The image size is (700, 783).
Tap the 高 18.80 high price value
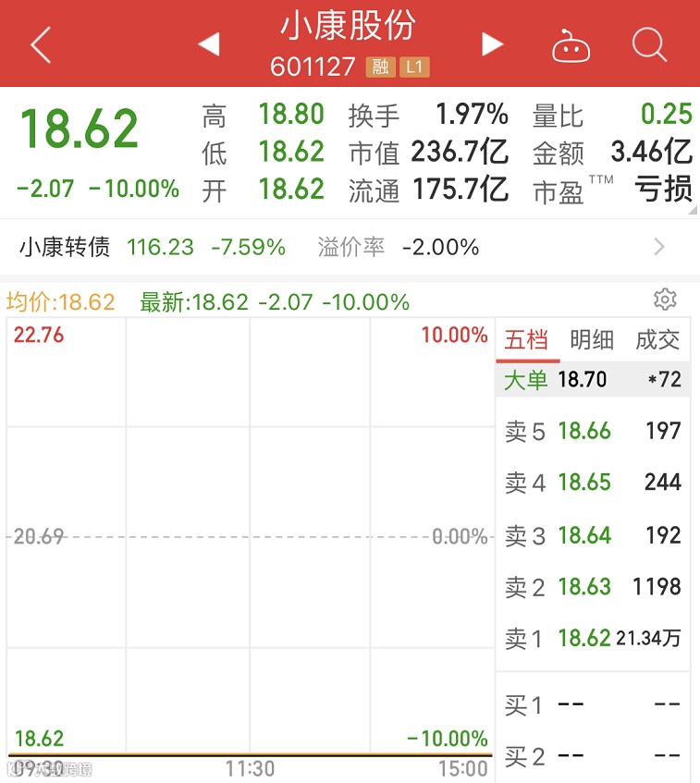click(291, 115)
